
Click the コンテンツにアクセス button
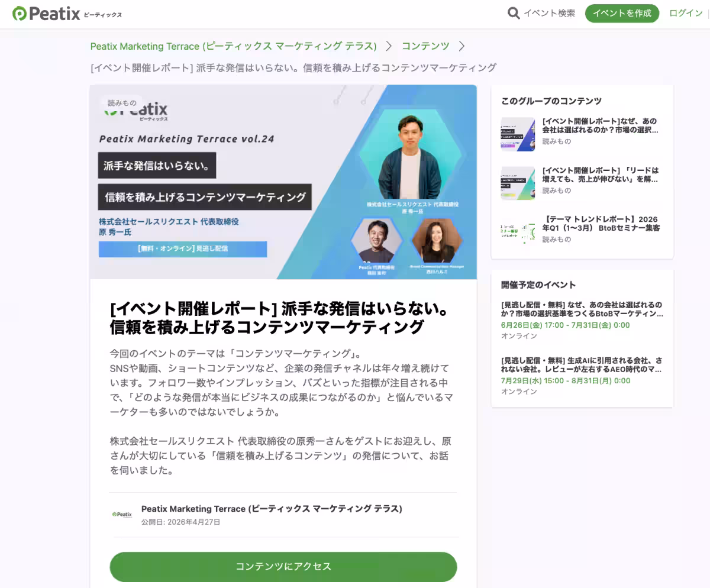283,567
